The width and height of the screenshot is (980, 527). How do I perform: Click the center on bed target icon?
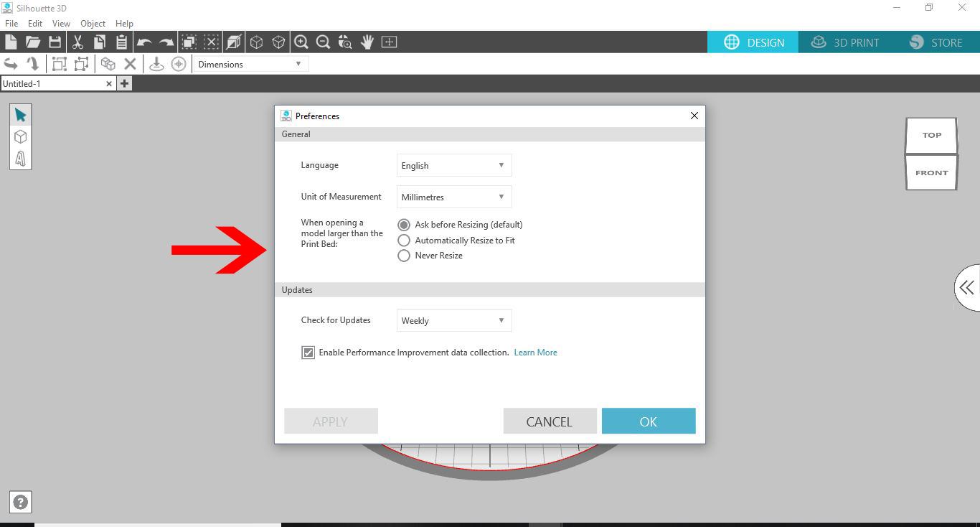[x=179, y=63]
